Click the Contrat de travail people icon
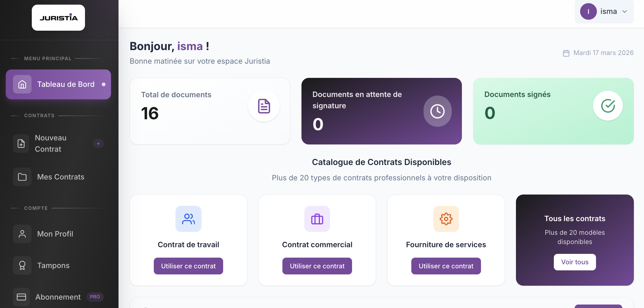 [188, 219]
